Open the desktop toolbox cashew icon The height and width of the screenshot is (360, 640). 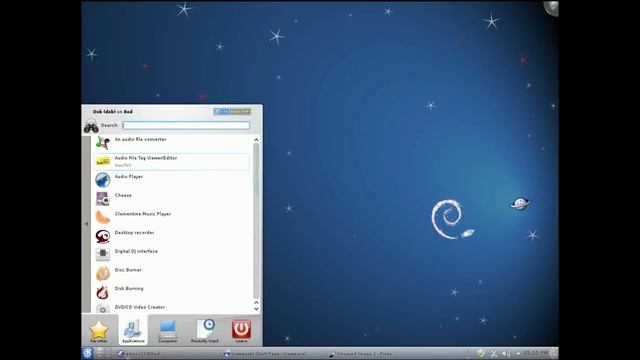point(552,8)
